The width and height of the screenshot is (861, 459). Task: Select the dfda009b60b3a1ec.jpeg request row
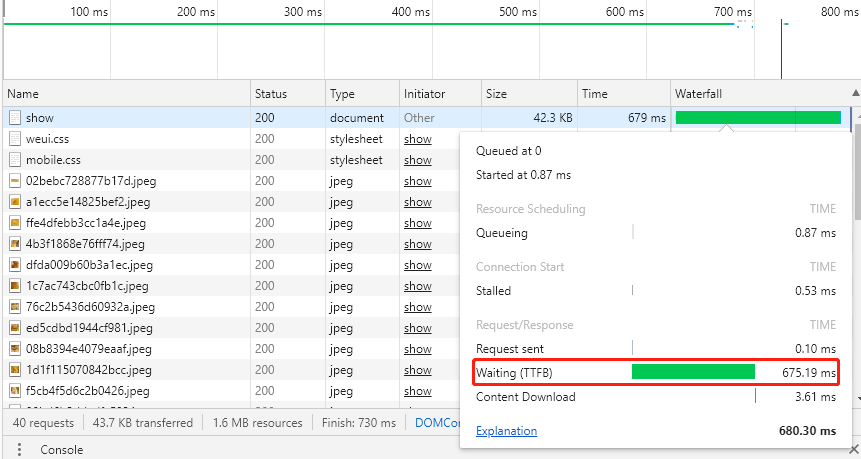(x=89, y=265)
